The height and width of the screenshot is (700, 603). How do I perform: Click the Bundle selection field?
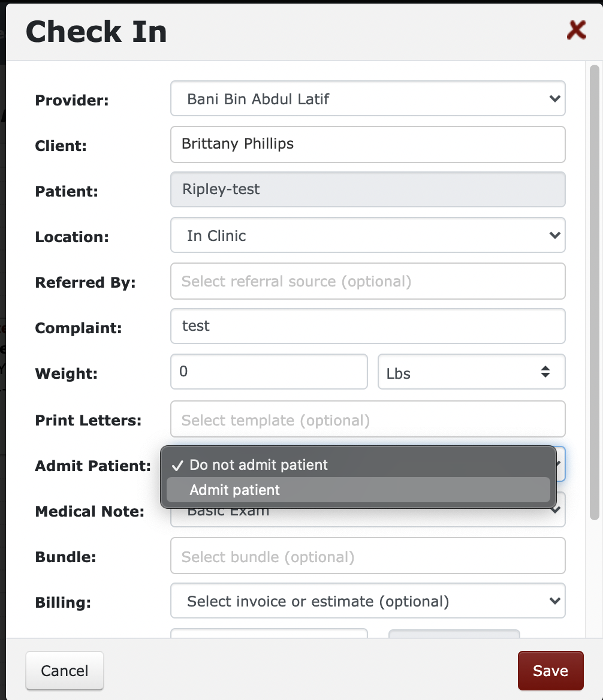pos(367,556)
